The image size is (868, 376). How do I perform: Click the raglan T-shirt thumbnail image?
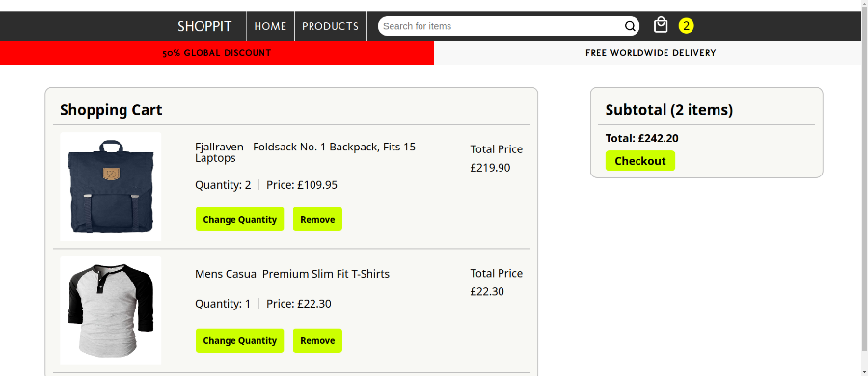(111, 310)
